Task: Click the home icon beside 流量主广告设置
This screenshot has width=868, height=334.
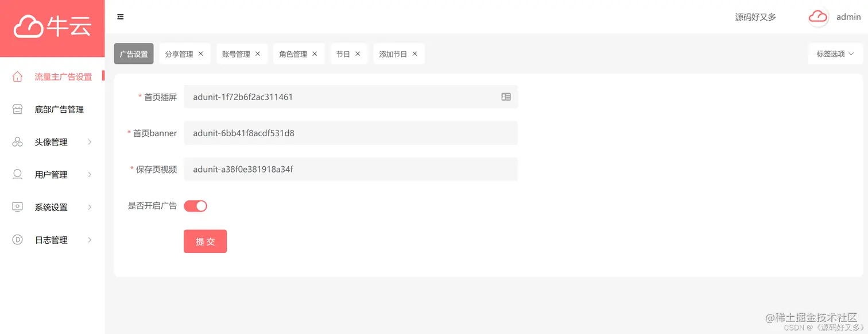Action: click(17, 76)
